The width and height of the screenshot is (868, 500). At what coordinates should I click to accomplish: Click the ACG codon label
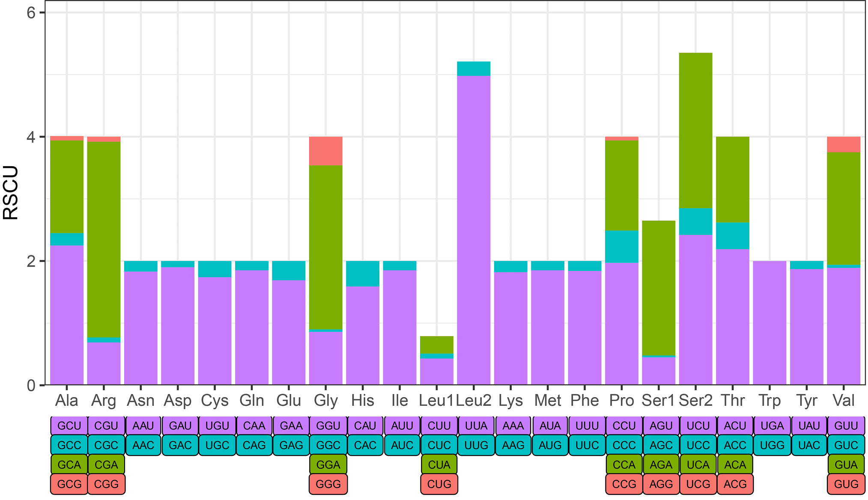point(735,484)
